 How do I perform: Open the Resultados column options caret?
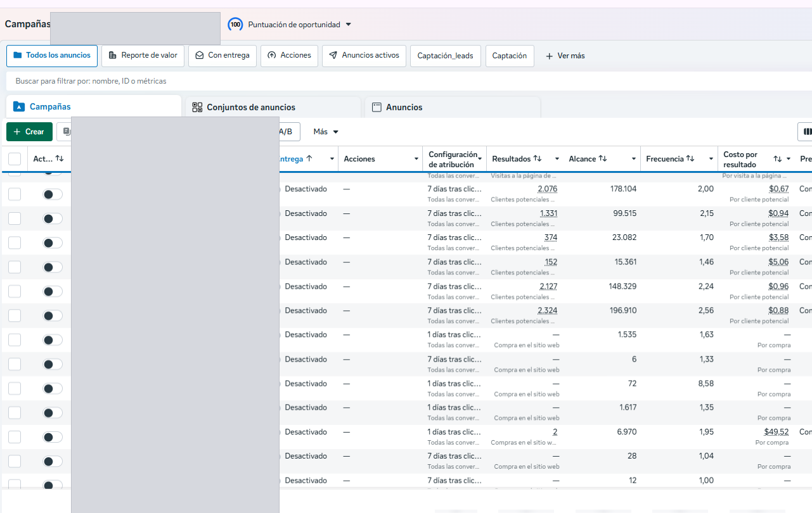point(557,159)
